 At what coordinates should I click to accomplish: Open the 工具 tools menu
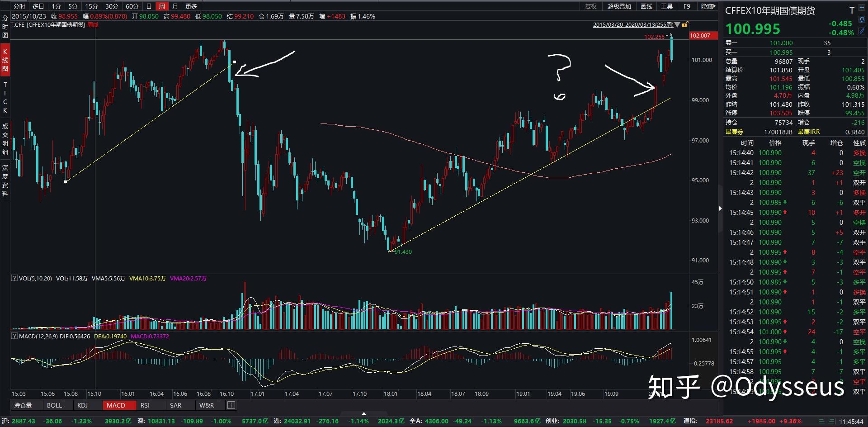pos(667,6)
